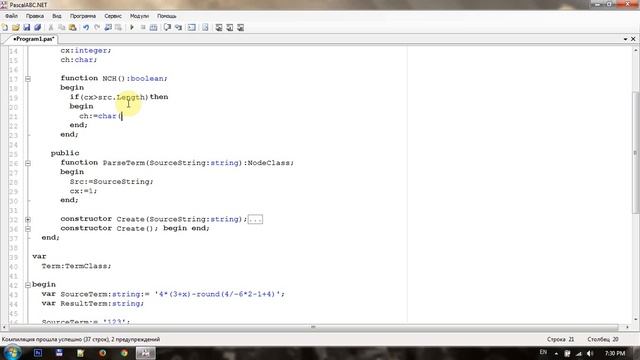Click the navigate forward icon

point(118,27)
